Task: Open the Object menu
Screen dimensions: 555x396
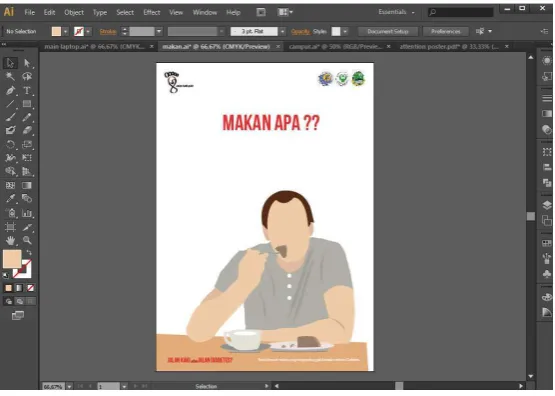Action: pyautogui.click(x=74, y=12)
